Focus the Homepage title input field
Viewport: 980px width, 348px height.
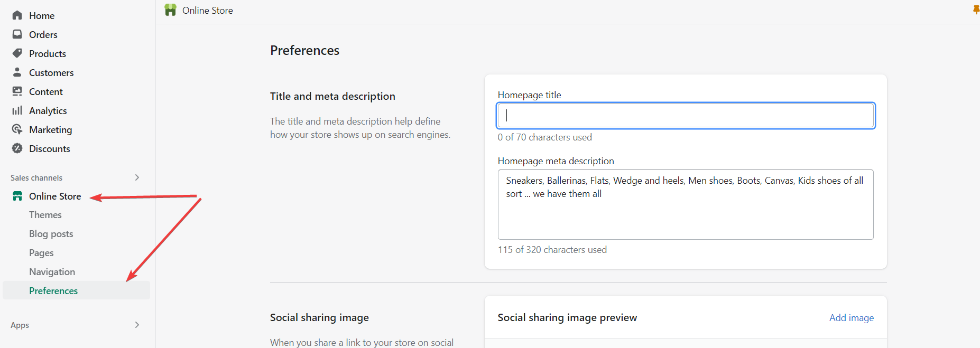click(686, 116)
